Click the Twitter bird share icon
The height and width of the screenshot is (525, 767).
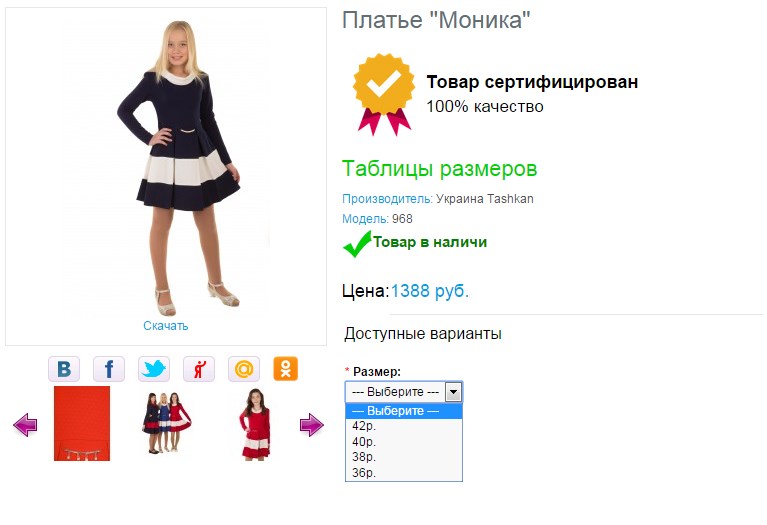click(x=154, y=369)
